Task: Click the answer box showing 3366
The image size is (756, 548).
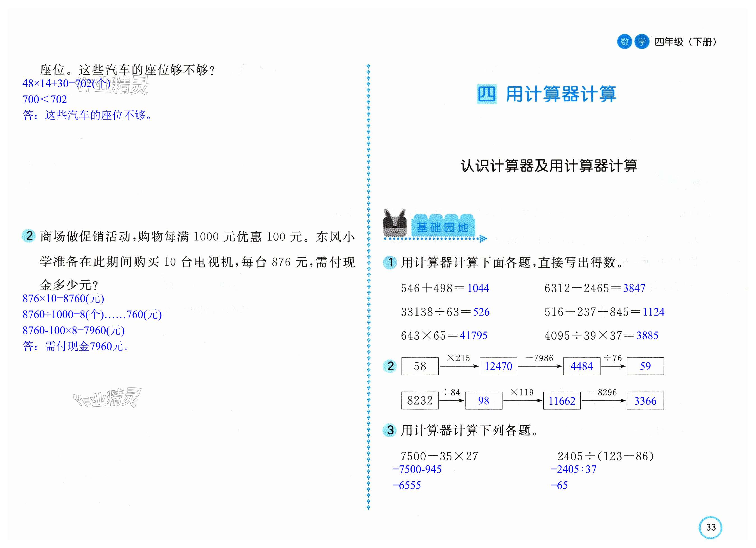Action: pos(645,400)
